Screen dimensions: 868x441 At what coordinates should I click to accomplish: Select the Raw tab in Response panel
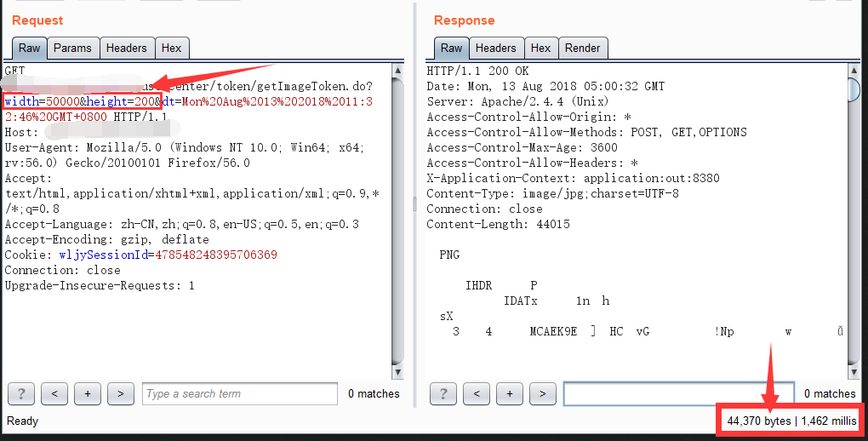(452, 49)
